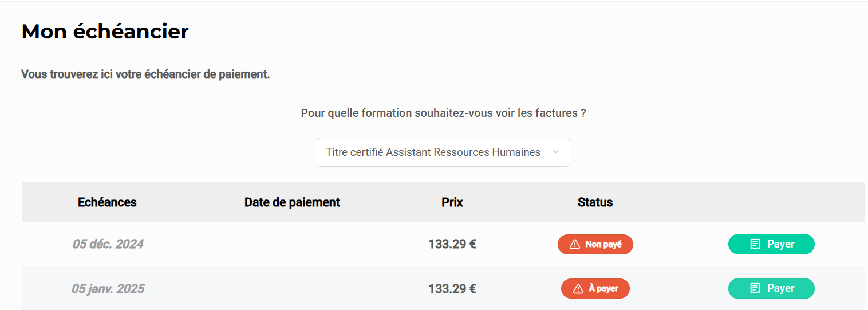Click the 133.29 € price in December row
The height and width of the screenshot is (310, 868).
pyautogui.click(x=452, y=245)
